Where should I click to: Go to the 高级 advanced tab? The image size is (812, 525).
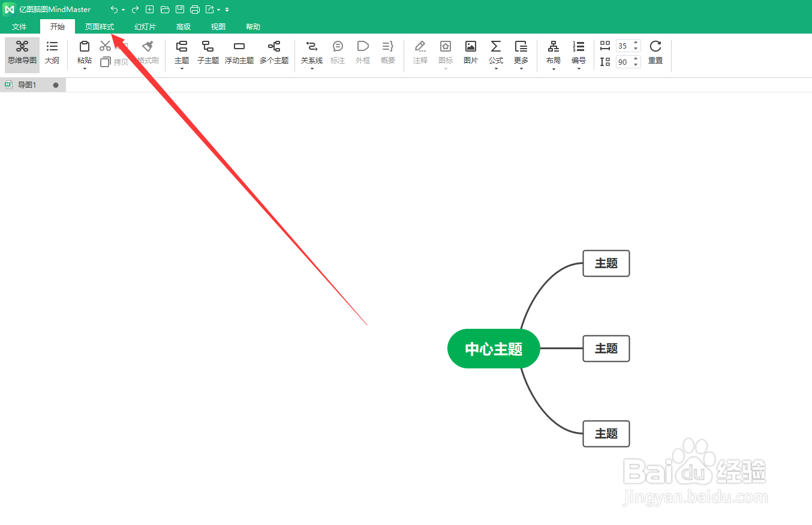184,27
